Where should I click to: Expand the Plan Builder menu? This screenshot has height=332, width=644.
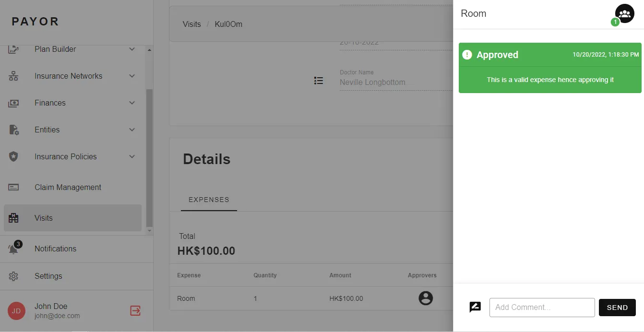click(132, 49)
